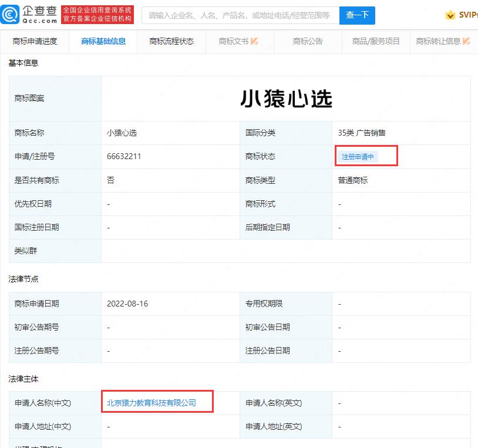Click the 初审公告期号 label
478x448 pixels.
(x=36, y=327)
